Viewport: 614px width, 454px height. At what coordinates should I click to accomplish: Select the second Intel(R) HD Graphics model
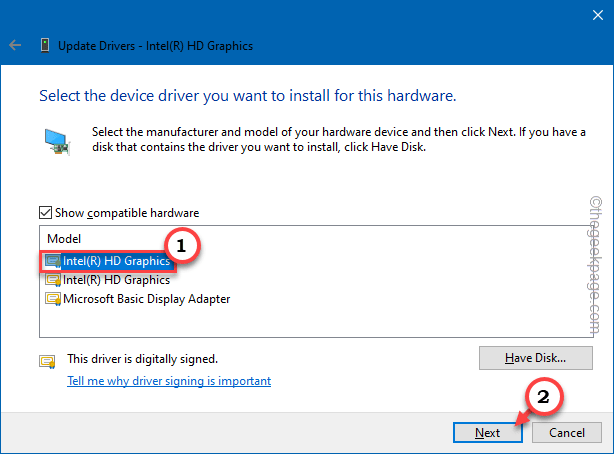click(x=116, y=280)
